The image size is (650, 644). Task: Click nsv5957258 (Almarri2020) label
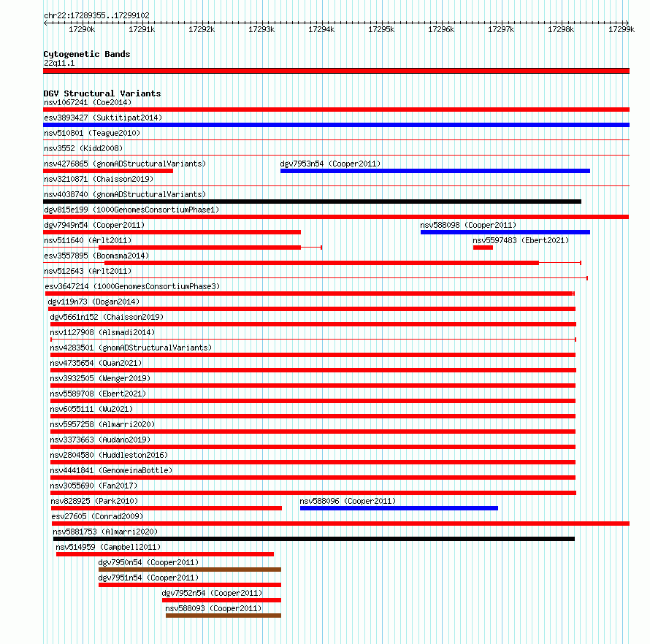pos(102,424)
